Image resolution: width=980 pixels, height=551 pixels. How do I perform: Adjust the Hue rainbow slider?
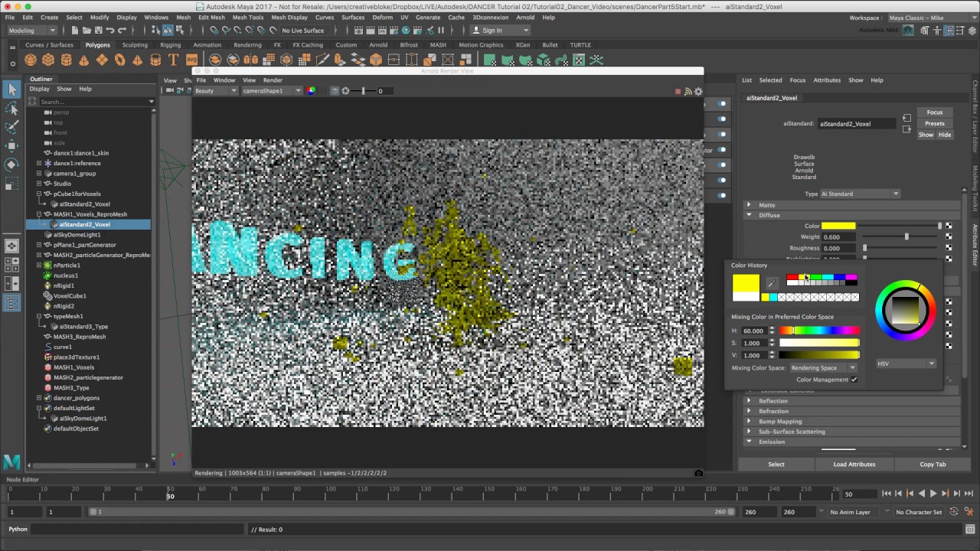pyautogui.click(x=819, y=331)
